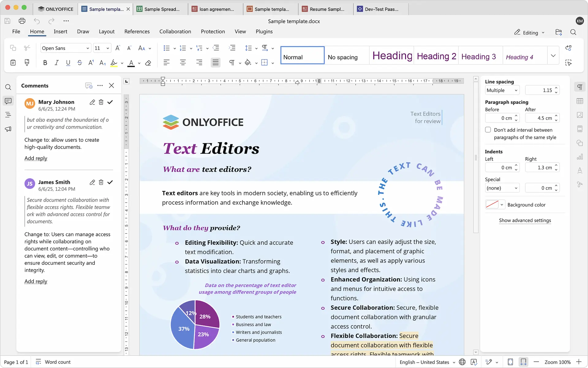The height and width of the screenshot is (368, 588).
Task: Switch to the Layout tab
Action: click(107, 32)
